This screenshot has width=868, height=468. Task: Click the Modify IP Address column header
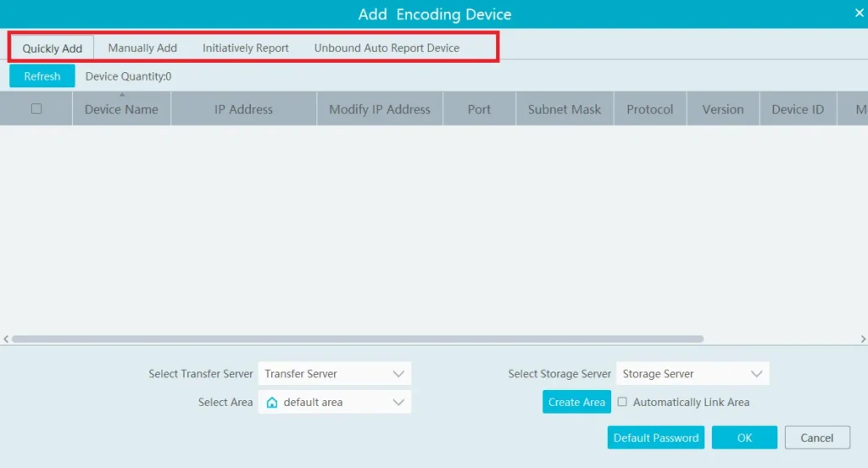380,109
